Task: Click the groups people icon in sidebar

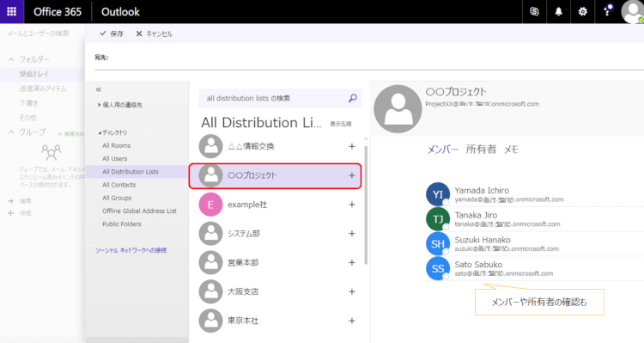Action: [x=52, y=152]
